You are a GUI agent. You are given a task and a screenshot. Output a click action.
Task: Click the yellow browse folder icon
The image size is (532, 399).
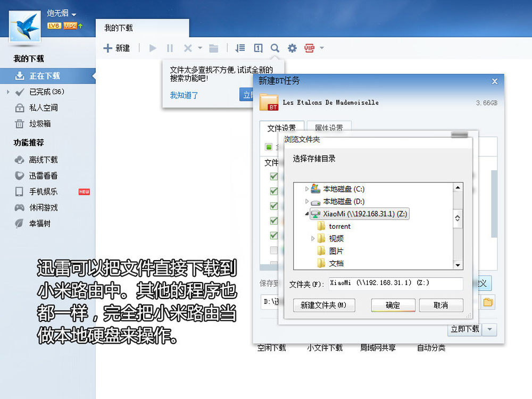(488, 302)
